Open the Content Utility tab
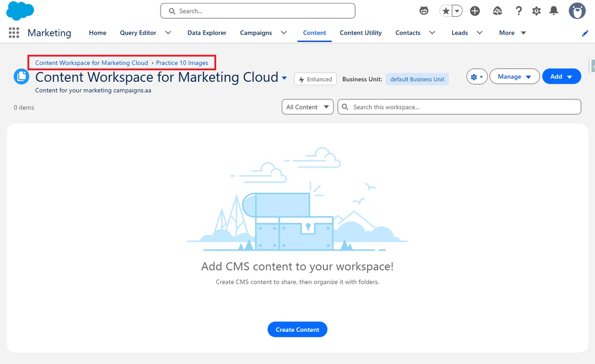Screen dimensions: 595x364 click(360, 33)
